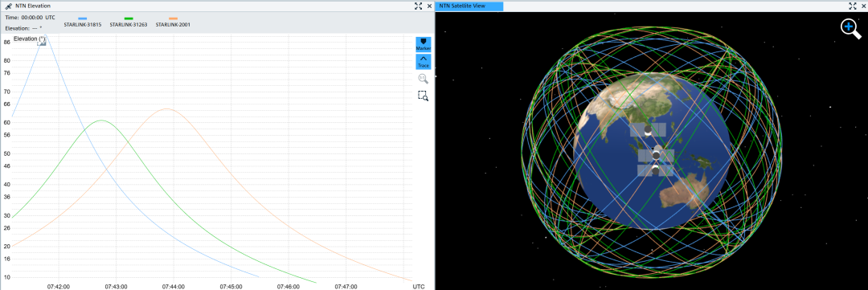Close the NTN Elevation panel
The image size is (868, 290).
click(429, 6)
